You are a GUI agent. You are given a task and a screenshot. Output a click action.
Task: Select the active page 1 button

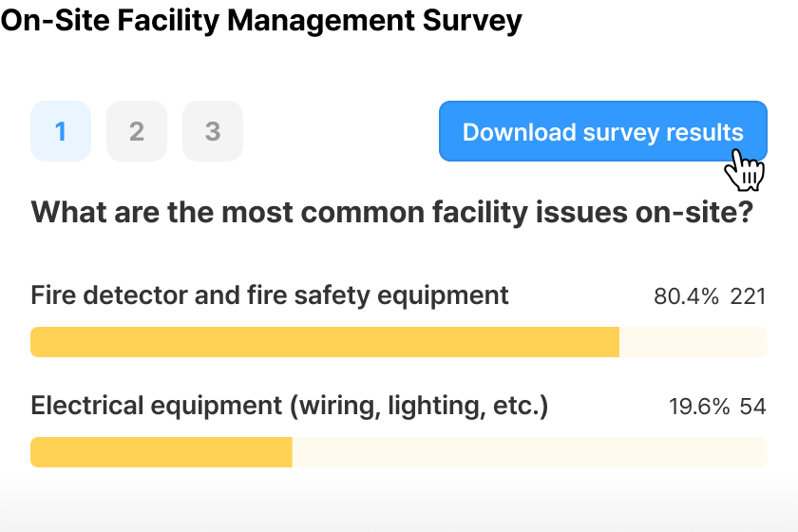pyautogui.click(x=61, y=131)
